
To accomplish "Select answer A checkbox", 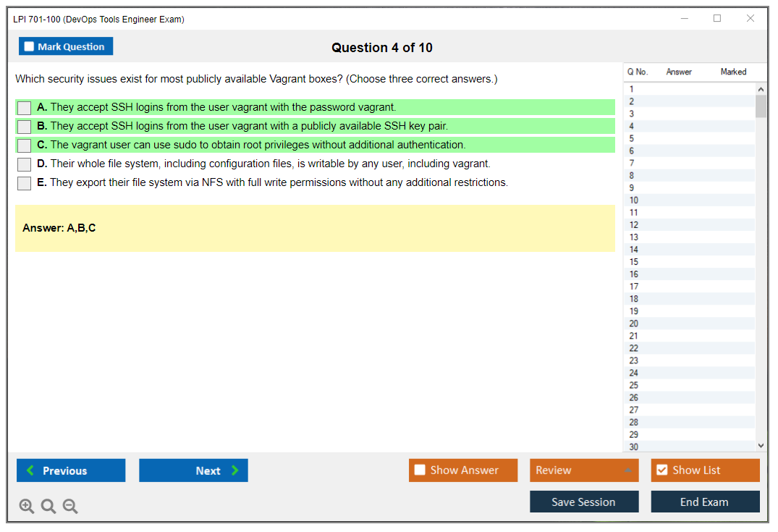I will click(x=25, y=108).
